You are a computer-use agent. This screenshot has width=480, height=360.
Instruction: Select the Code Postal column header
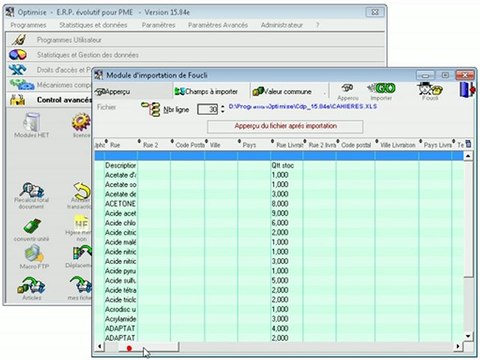tap(188, 145)
